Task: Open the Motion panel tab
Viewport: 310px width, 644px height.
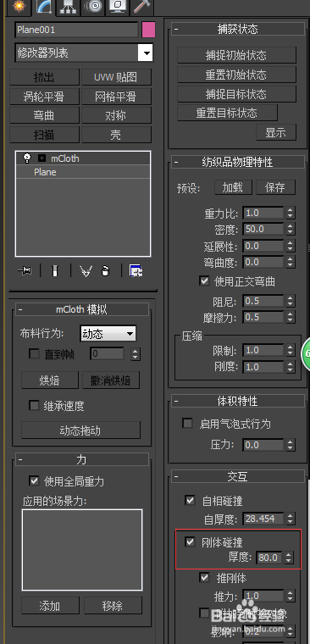Action: 93,6
